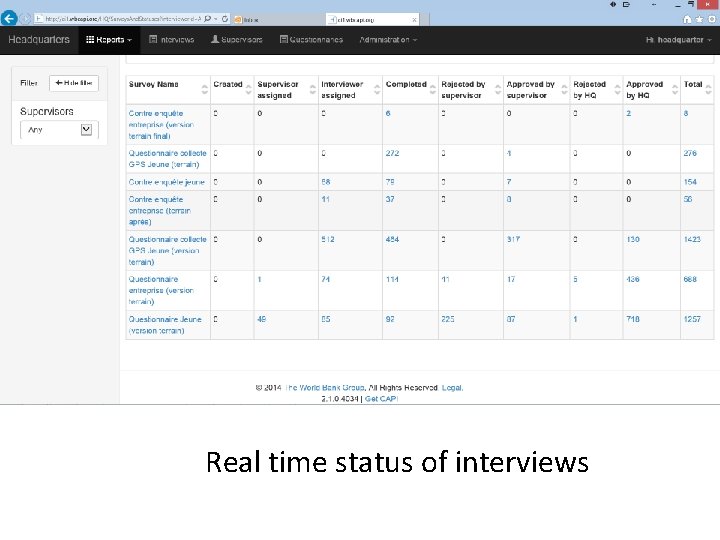Viewport: 720px width, 540px height.
Task: Click the page refresh icon in address bar
Action: click(x=225, y=19)
